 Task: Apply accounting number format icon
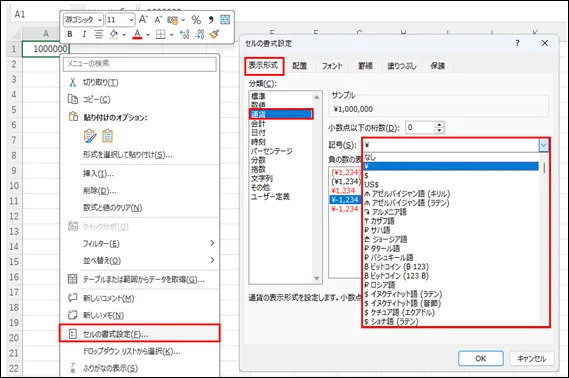[x=173, y=20]
